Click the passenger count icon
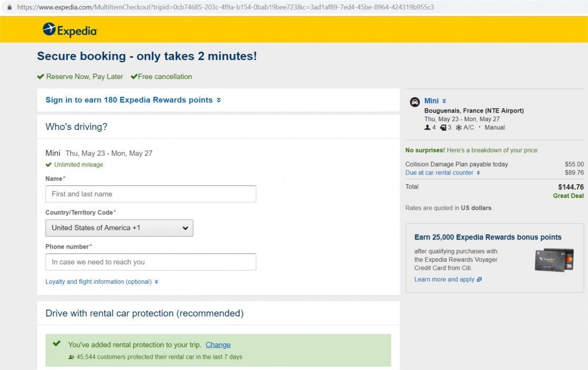 tap(427, 127)
